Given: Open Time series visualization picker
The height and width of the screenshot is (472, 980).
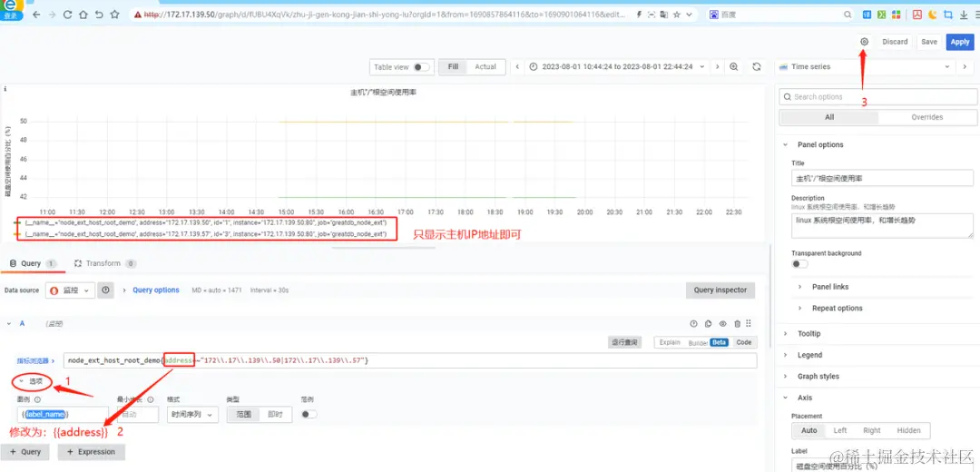Looking at the screenshot, I should point(865,67).
